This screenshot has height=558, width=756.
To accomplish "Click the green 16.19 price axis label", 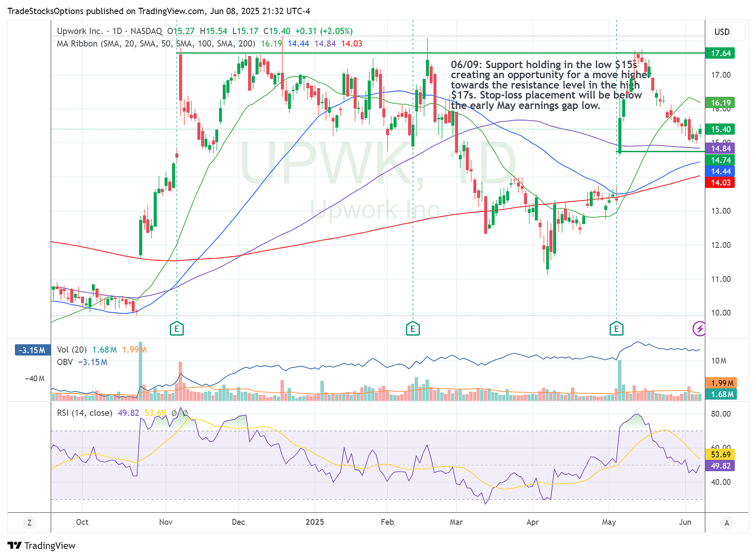I will (x=720, y=103).
